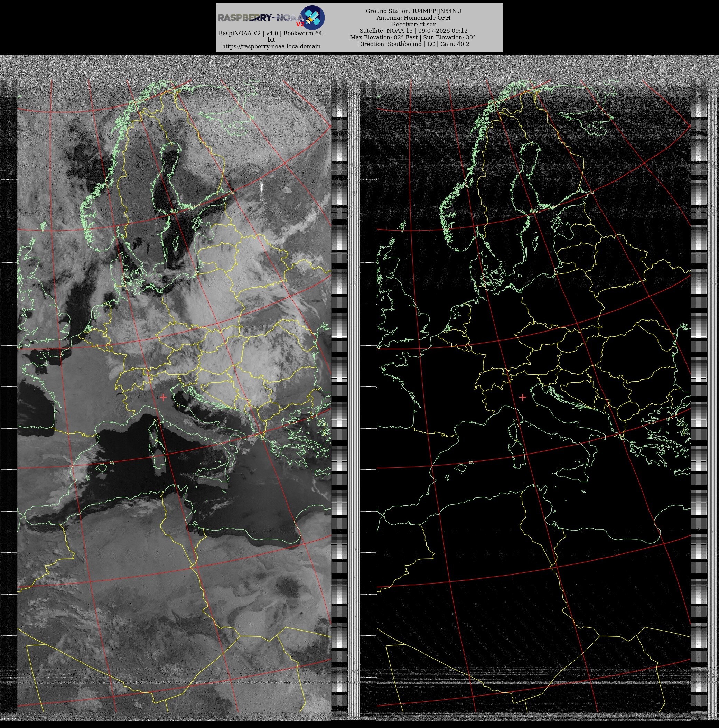Click the red station cross on the right image
Image resolution: width=719 pixels, height=728 pixels.
coord(523,397)
